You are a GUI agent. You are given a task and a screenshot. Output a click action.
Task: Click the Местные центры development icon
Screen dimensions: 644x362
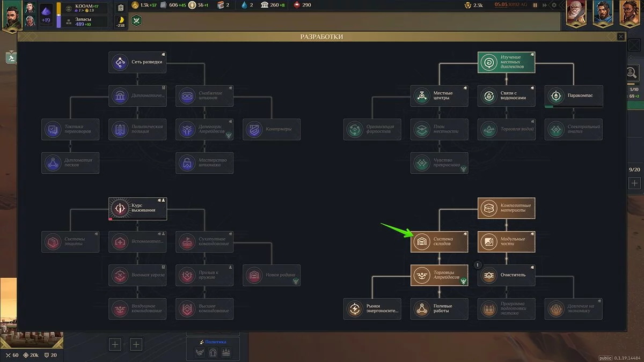pyautogui.click(x=422, y=96)
